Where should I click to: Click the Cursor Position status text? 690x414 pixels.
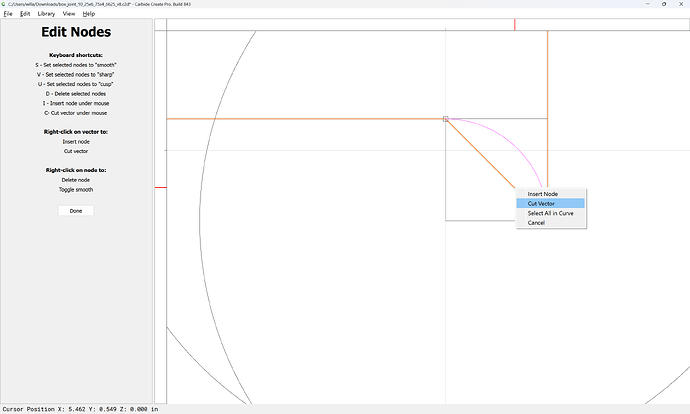pos(81,409)
